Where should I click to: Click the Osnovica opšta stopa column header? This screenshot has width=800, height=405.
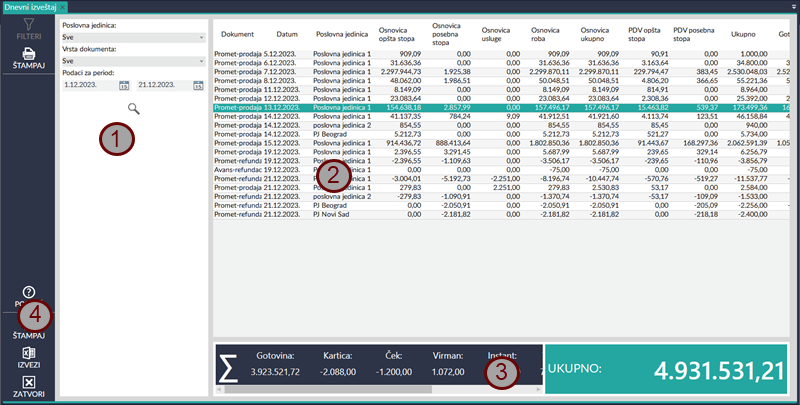click(x=397, y=34)
